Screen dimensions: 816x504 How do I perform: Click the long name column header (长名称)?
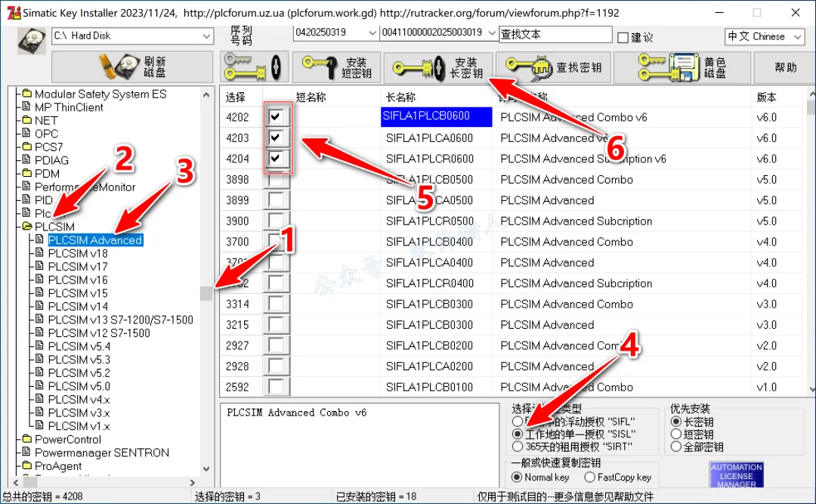(400, 97)
